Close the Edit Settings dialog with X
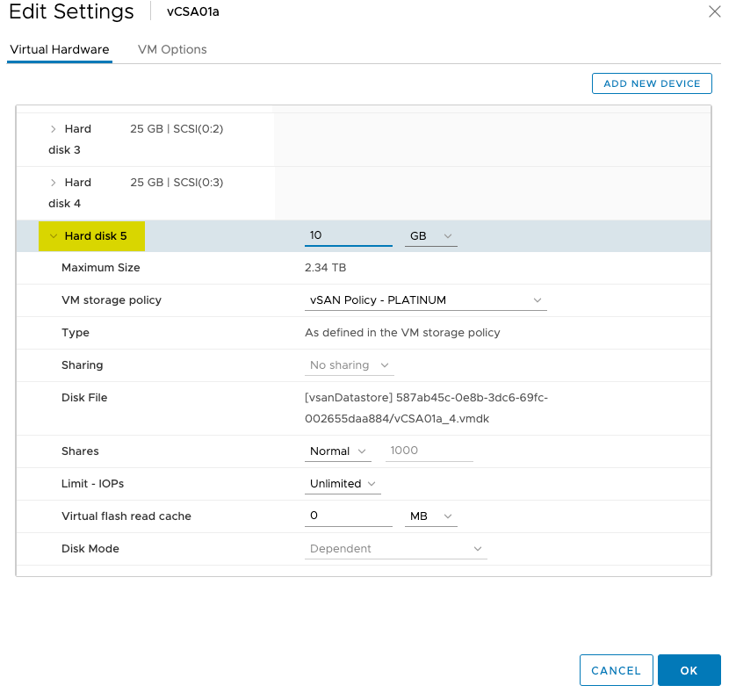 tap(714, 11)
